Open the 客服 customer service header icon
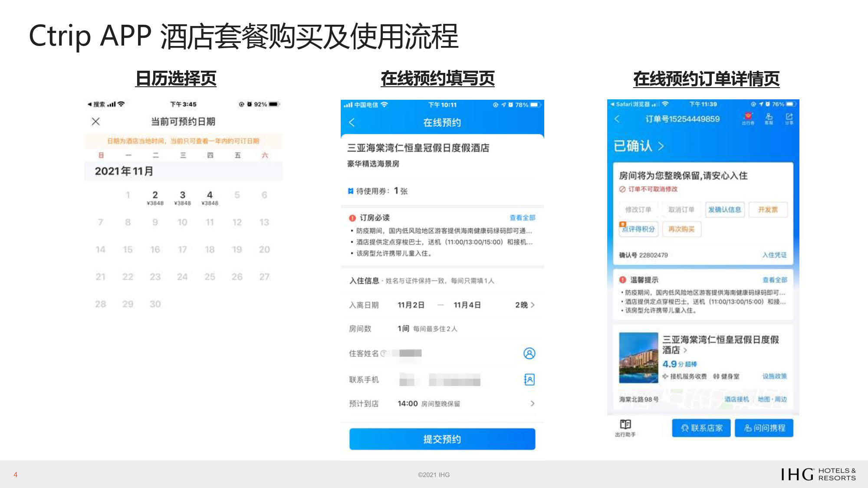The width and height of the screenshot is (868, 488). (x=769, y=118)
